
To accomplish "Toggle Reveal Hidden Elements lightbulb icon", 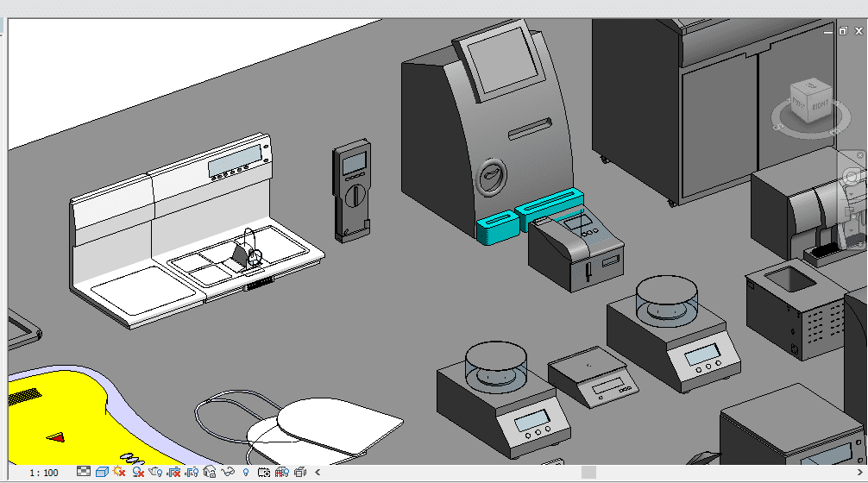I will (246, 472).
